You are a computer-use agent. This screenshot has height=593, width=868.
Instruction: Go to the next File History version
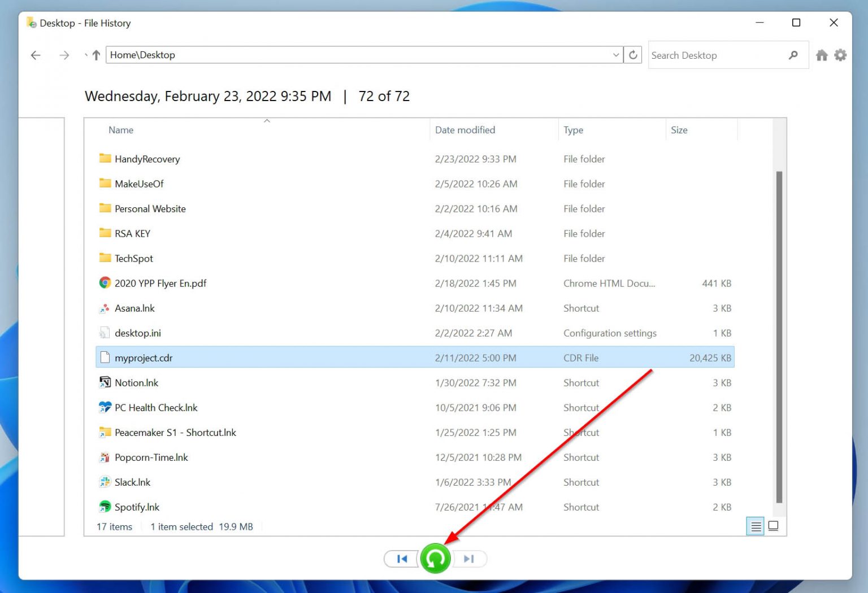click(x=468, y=559)
